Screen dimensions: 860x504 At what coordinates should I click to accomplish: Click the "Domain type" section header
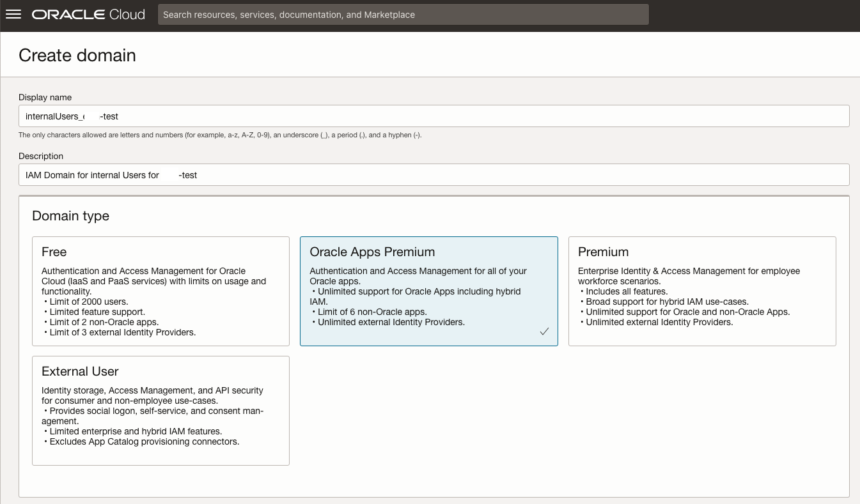tap(70, 216)
